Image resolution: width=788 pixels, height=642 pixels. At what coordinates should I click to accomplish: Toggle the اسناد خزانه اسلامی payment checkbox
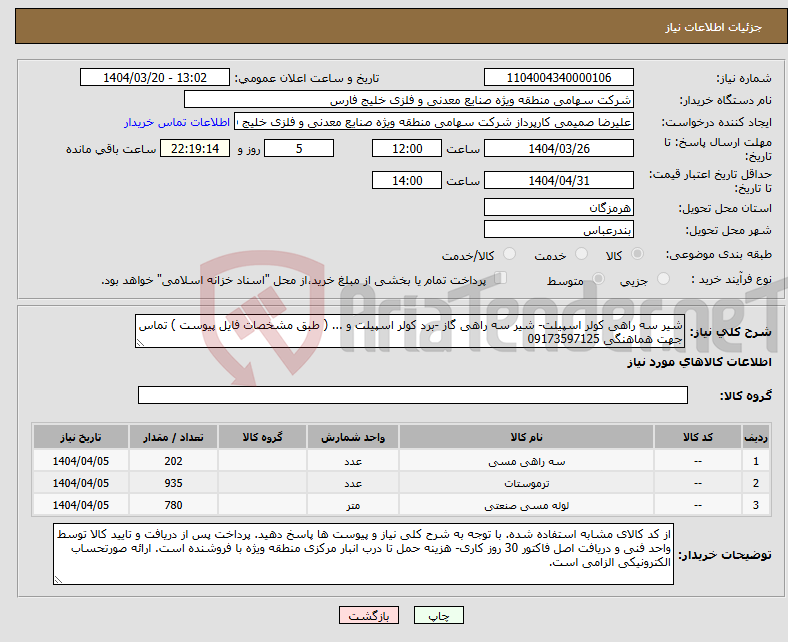(x=501, y=278)
